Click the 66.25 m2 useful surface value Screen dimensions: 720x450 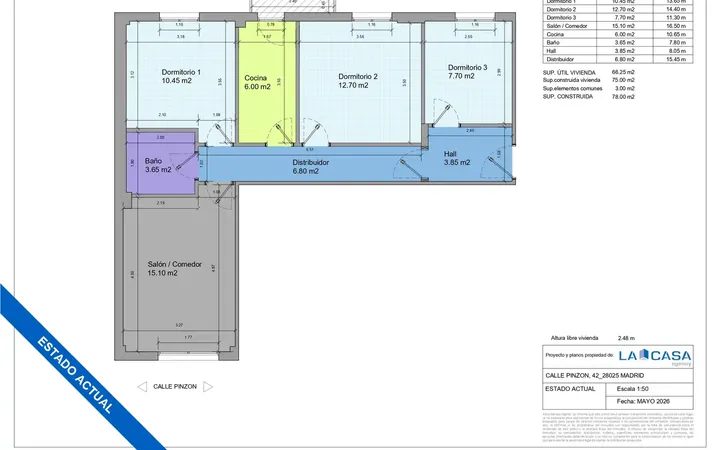tap(623, 72)
